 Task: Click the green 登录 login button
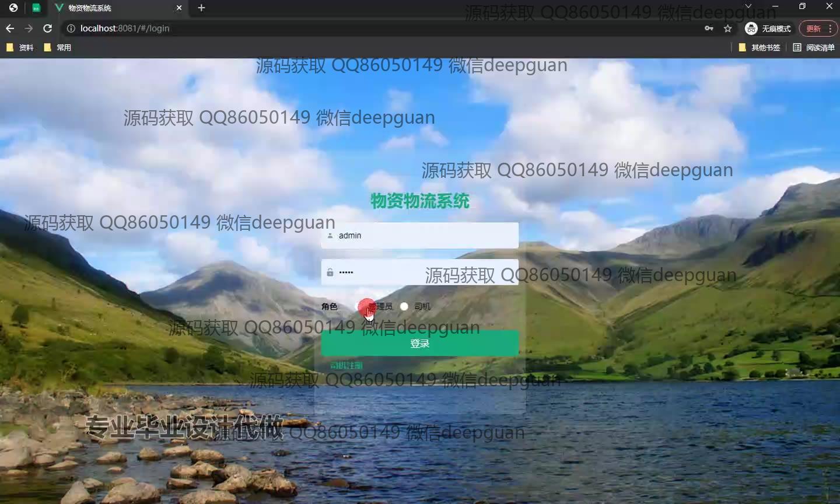coord(419,344)
